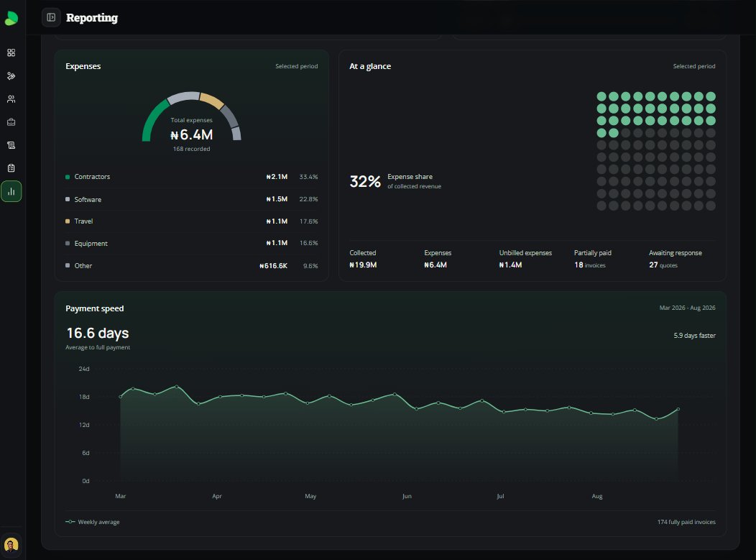
Task: Click the 33.4% Contractors percentage
Action: [308, 177]
